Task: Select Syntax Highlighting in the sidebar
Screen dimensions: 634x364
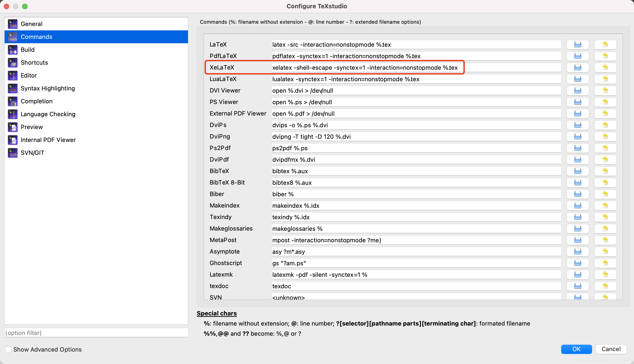Action: coord(47,88)
